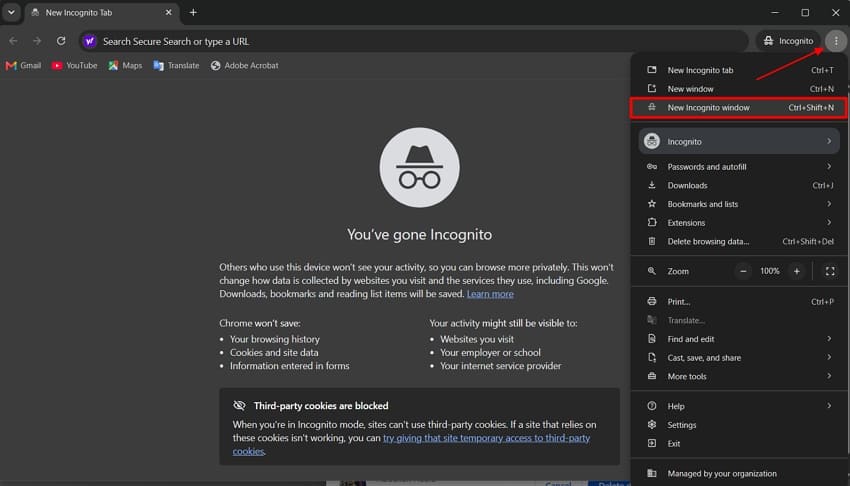Expand the Extensions submenu
This screenshot has width=850, height=486.
click(x=739, y=223)
